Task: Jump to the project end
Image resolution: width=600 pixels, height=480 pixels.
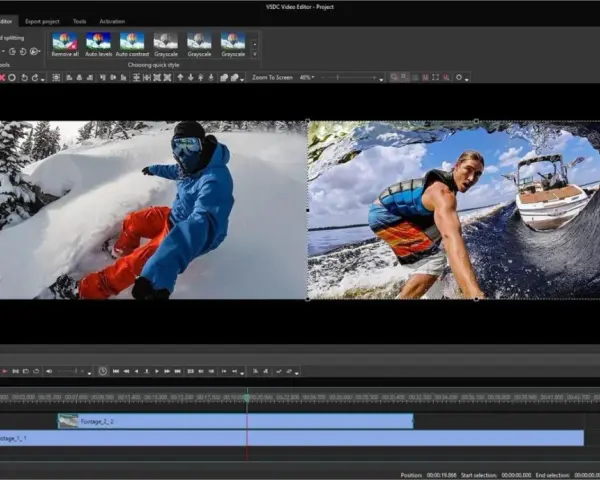Action: [x=178, y=371]
